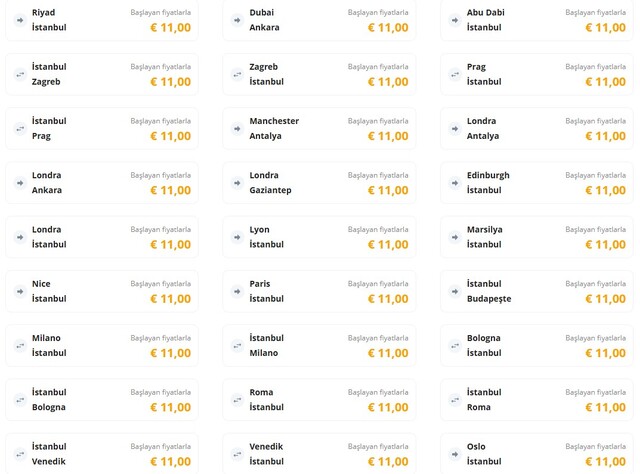Viewport: 640px width, 474px height.
Task: Click the route icon beside Milano–İstanbul
Action: coord(20,346)
